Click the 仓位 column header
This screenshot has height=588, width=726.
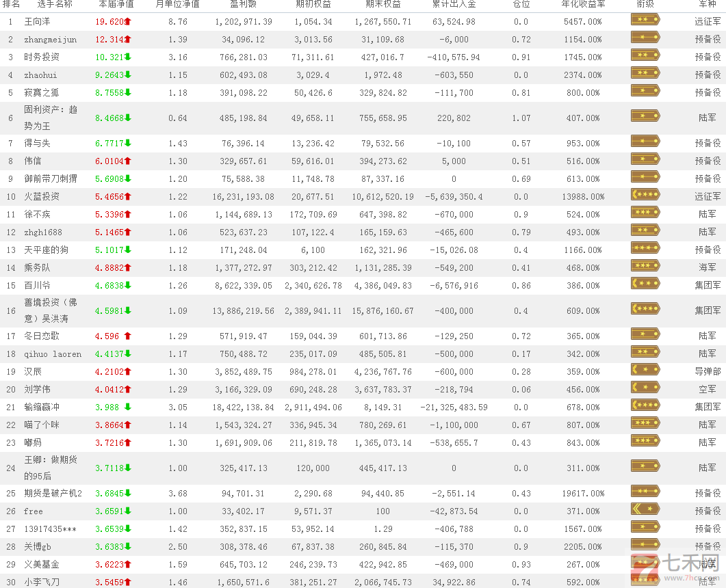[521, 4]
